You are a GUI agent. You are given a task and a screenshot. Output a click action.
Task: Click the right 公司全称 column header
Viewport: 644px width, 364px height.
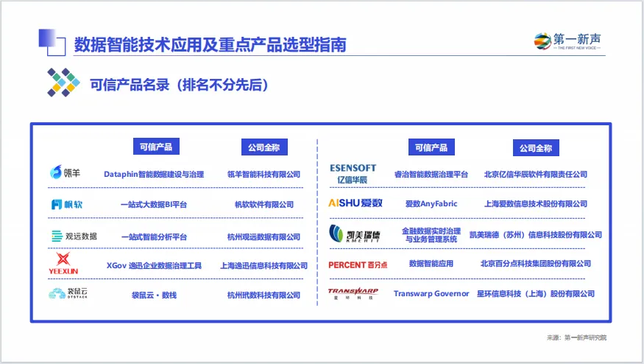coord(536,148)
